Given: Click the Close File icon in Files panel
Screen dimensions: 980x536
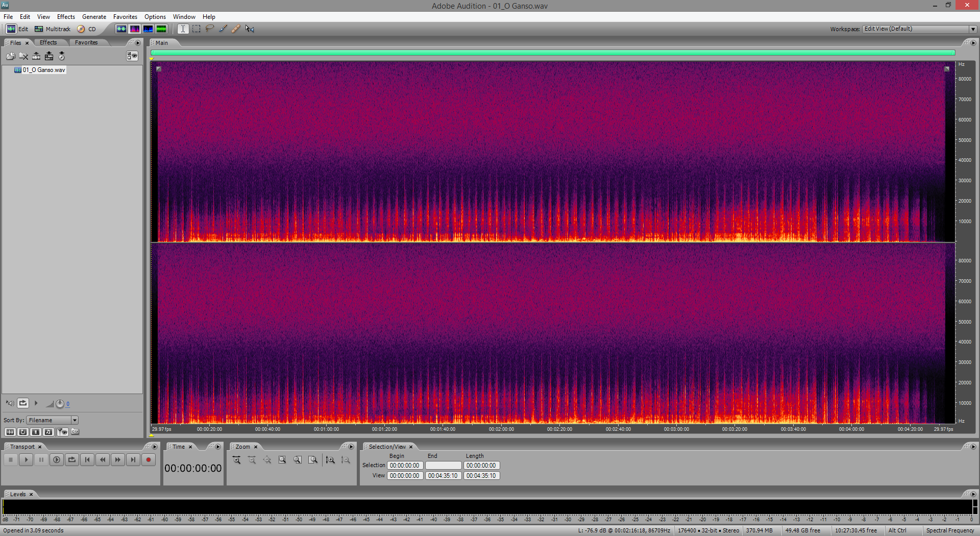Looking at the screenshot, I should point(23,56).
